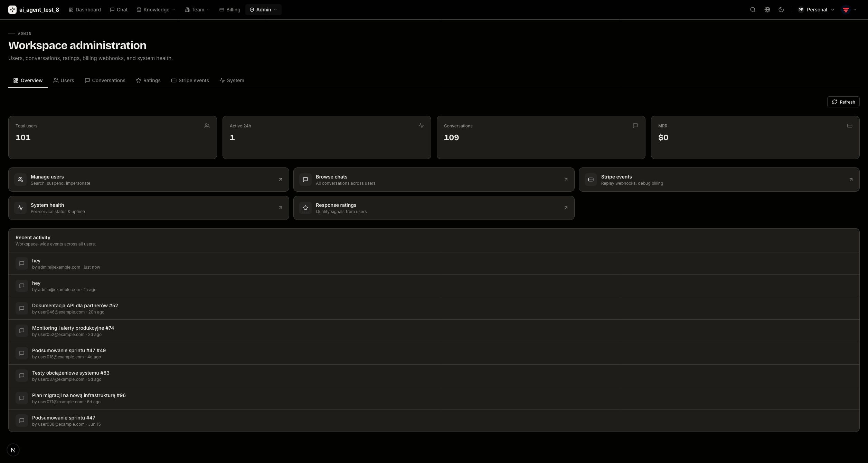Viewport: 868px width, 463px height.
Task: Click the Active 24h value 1
Action: (x=232, y=137)
